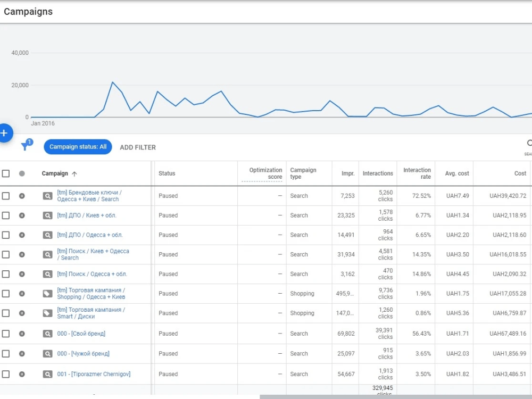Open campaign 000 - [Чужой бренд]
This screenshot has height=399, width=532.
pyautogui.click(x=83, y=354)
